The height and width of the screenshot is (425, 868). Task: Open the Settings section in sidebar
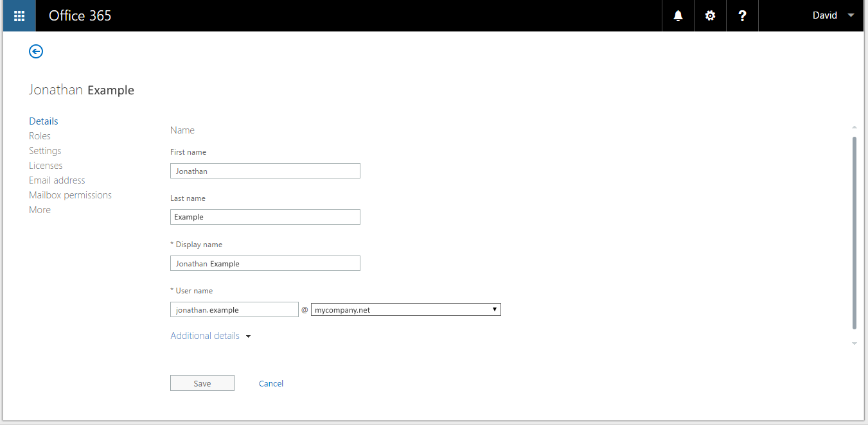click(45, 151)
